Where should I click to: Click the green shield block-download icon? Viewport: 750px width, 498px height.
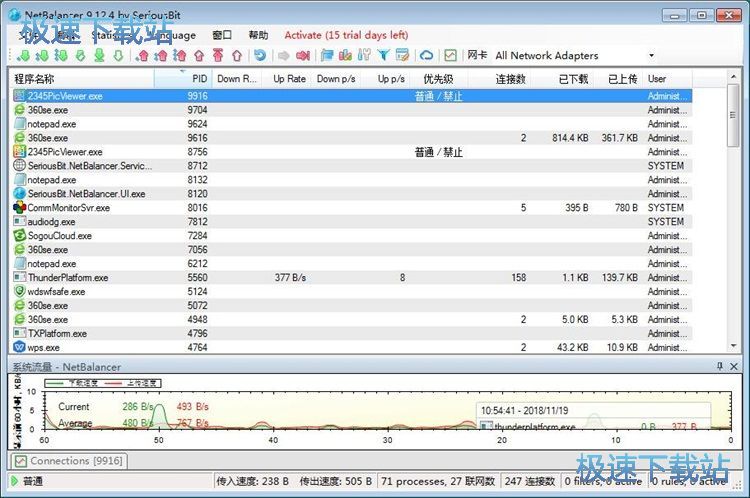pos(80,55)
